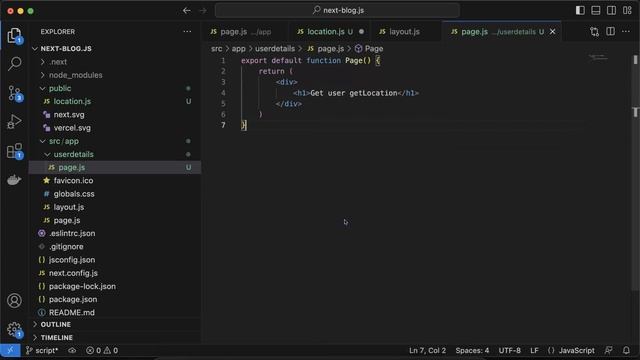Click userdetails in the breadcrumb
Image resolution: width=640 pixels, height=360 pixels.
click(x=275, y=49)
